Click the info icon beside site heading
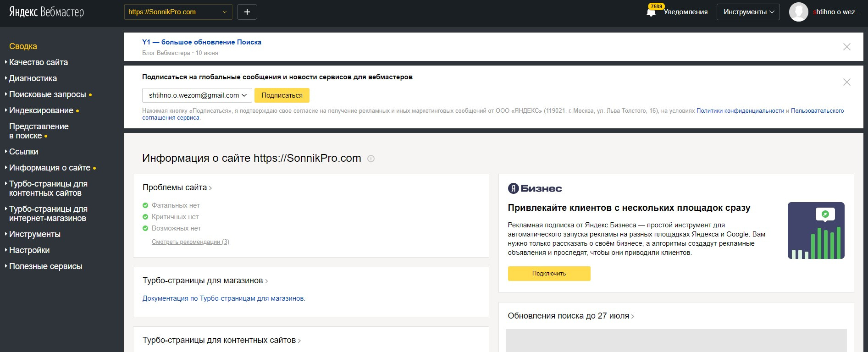 click(x=371, y=159)
